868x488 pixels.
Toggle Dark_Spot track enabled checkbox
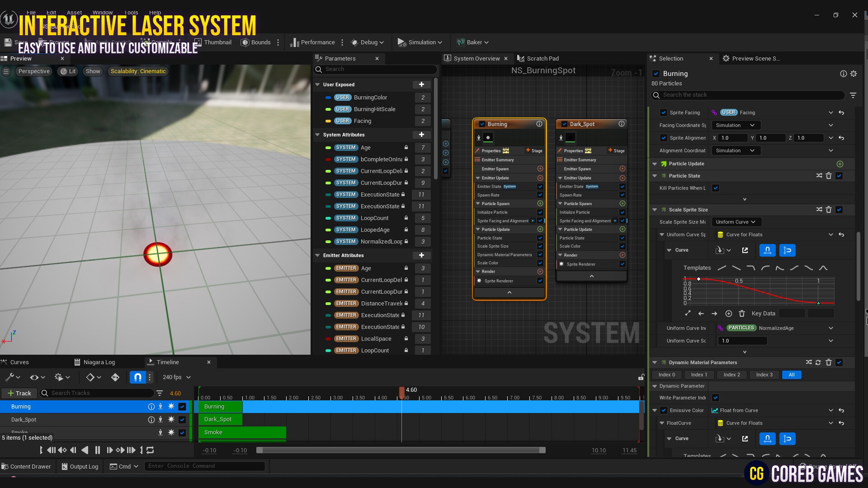click(x=182, y=420)
